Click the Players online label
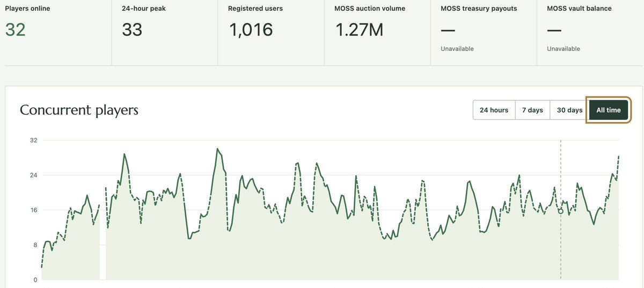The width and height of the screenshot is (644, 288). tap(27, 9)
